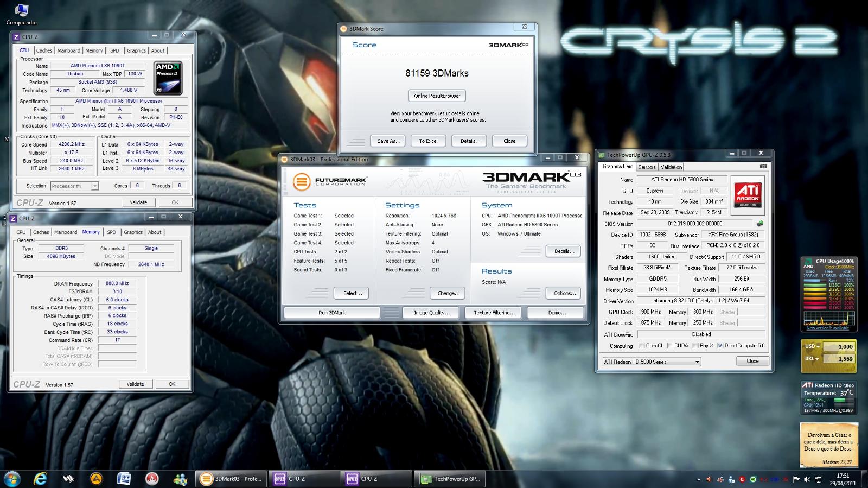Click Change... under Settings
Viewport: 868px width, 488px height.
point(448,293)
